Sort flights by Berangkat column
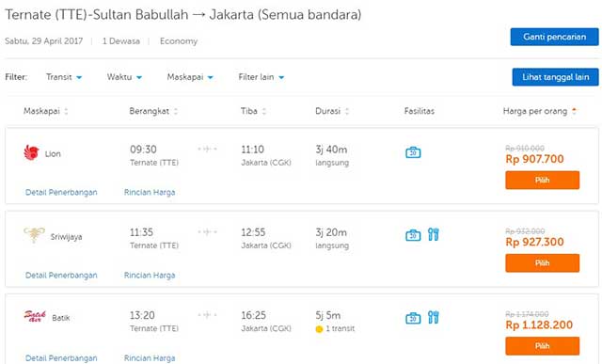602x364 pixels. (x=153, y=111)
